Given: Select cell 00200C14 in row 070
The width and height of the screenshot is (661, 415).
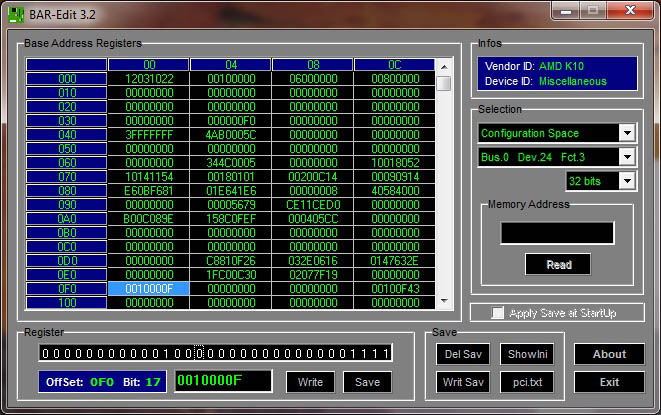Looking at the screenshot, I should tap(313, 177).
